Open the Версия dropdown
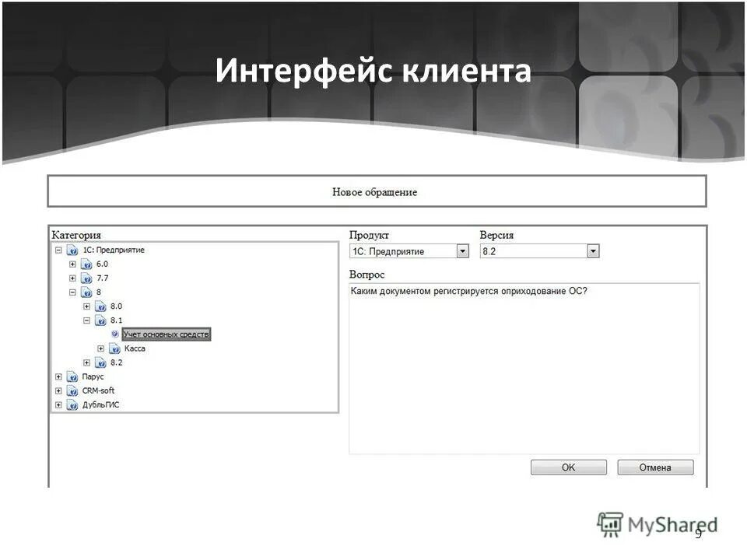Screen dimensions: 747x560 click(x=594, y=250)
